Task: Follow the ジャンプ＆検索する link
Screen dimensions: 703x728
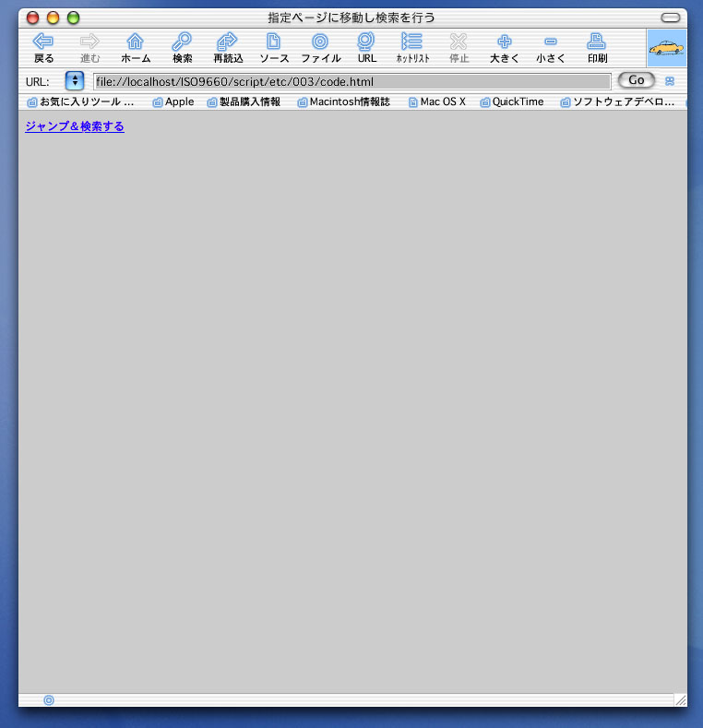Action: pos(75,126)
